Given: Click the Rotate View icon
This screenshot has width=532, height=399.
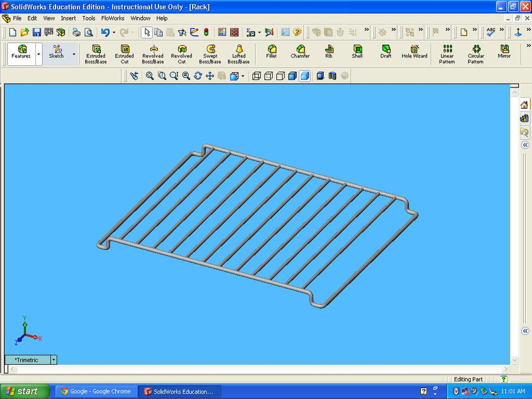Looking at the screenshot, I should 198,76.
